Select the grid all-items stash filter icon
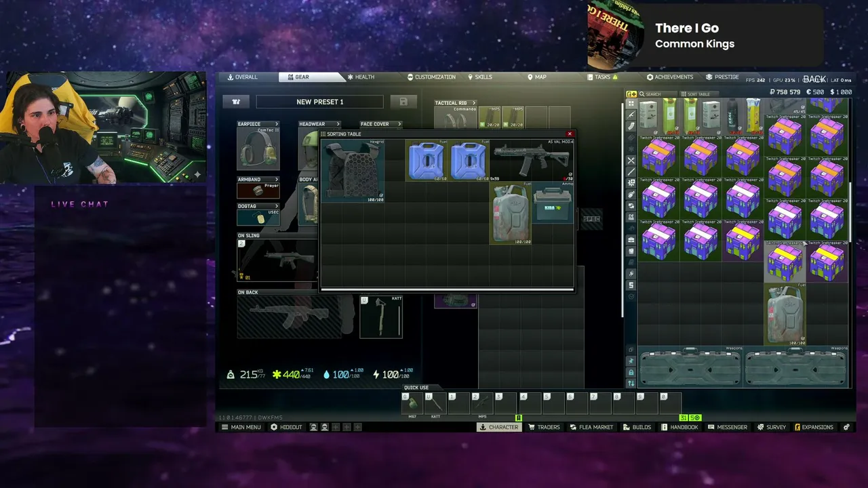 click(x=631, y=104)
